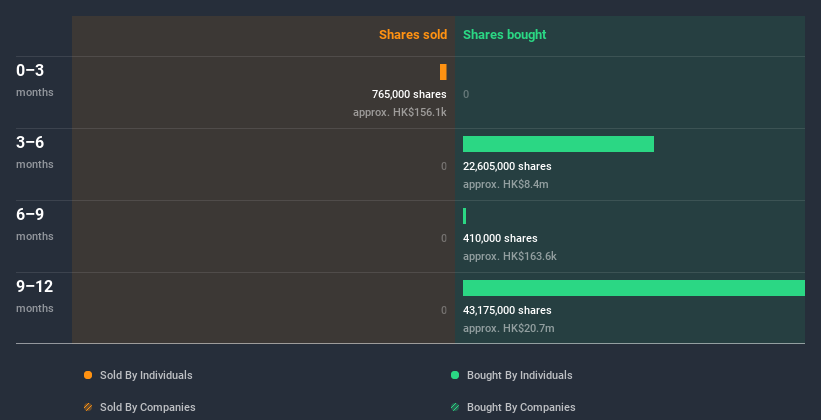The image size is (821, 420).
Task: Click the 43,175,000 shares value
Action: click(507, 311)
